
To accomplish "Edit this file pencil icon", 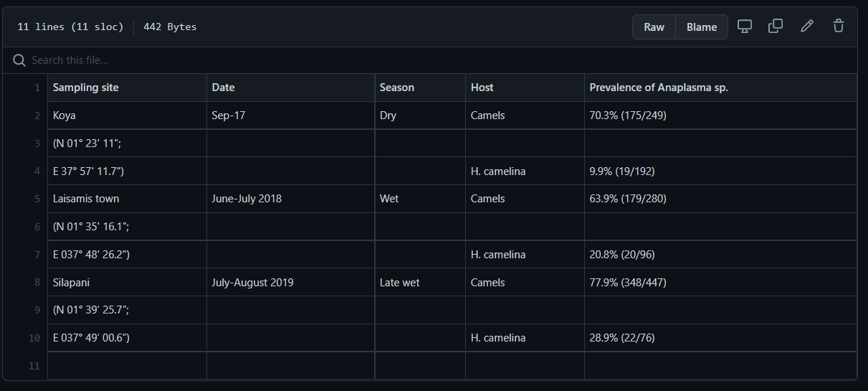I will 807,27.
